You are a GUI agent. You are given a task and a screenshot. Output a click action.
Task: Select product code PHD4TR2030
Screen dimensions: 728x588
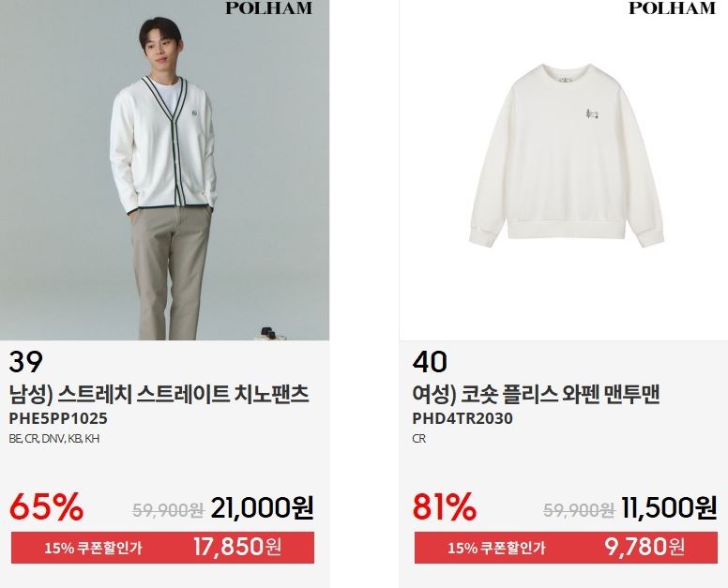coord(463,418)
